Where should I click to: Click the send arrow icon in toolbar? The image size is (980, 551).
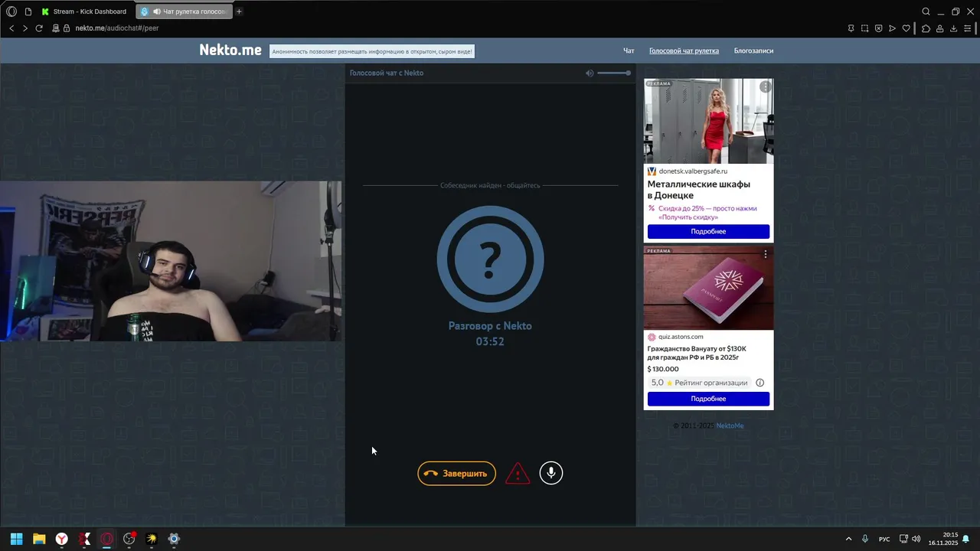(892, 28)
